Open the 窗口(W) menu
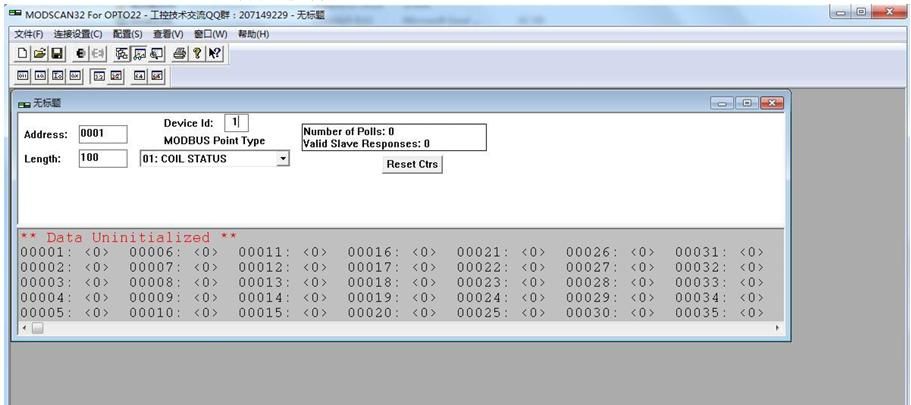Image resolution: width=911 pixels, height=405 pixels. point(211,34)
